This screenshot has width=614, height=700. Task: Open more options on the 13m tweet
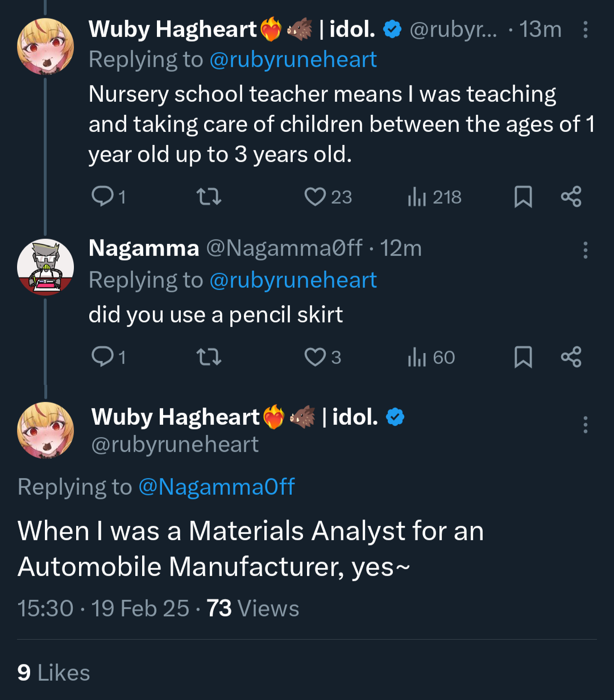pos(585,30)
